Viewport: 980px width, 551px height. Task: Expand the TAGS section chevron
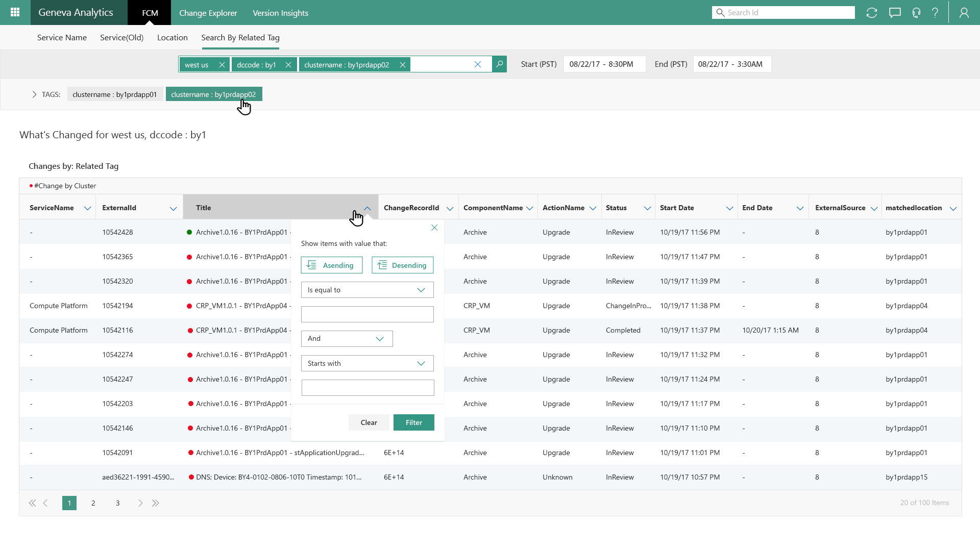pos(34,94)
